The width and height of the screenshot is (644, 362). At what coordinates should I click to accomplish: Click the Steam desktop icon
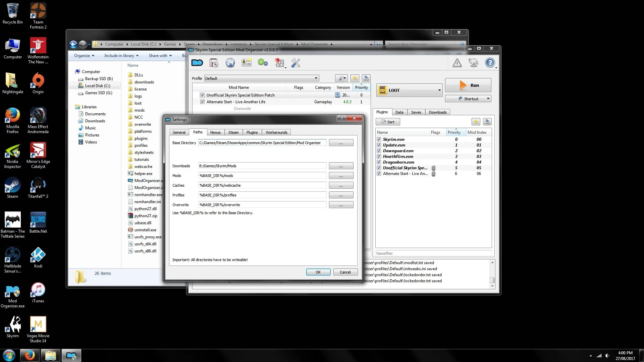[x=12, y=188]
